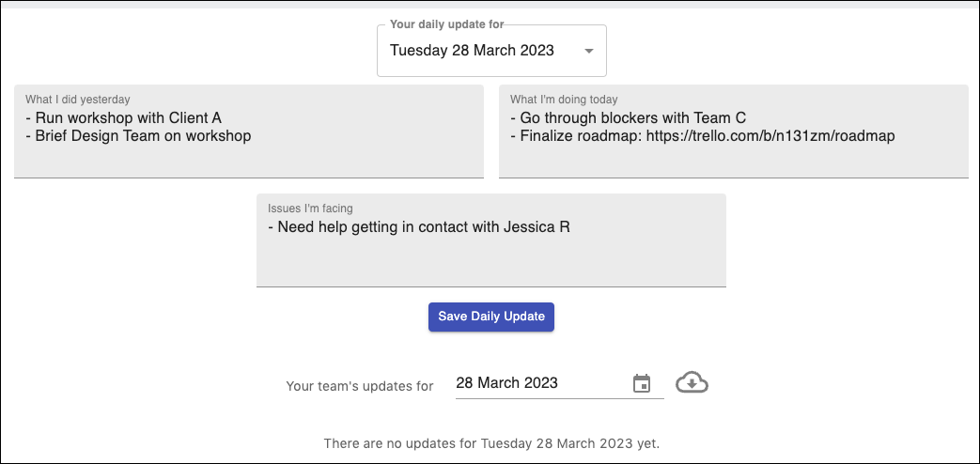Focus the 'What I did yesterday' text area
The image size is (980, 464).
pos(249,131)
